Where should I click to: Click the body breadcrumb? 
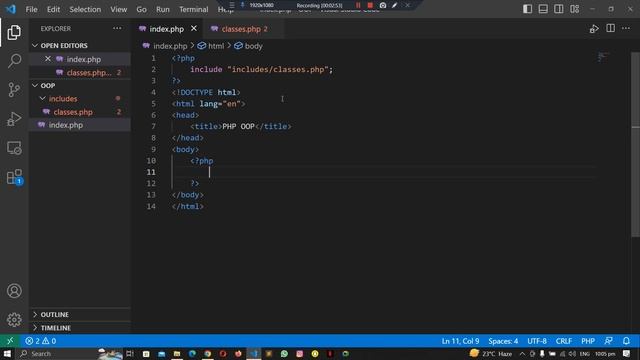[253, 46]
